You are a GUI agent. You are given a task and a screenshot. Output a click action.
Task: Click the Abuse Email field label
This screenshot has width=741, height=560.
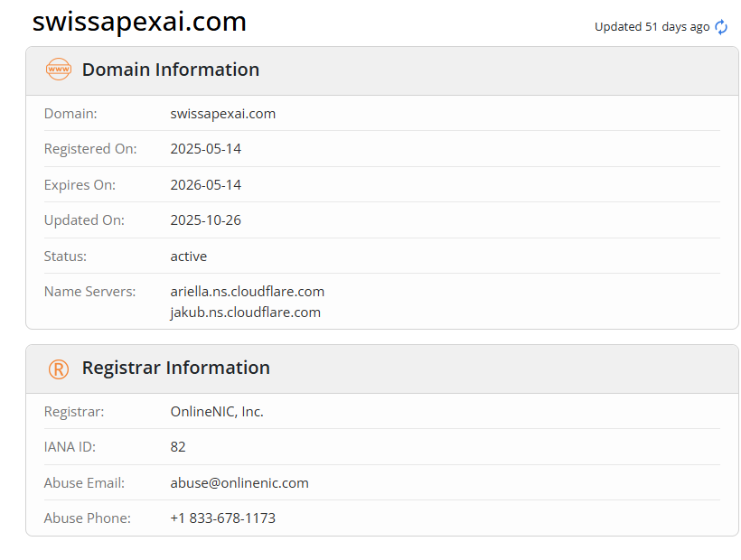(84, 483)
